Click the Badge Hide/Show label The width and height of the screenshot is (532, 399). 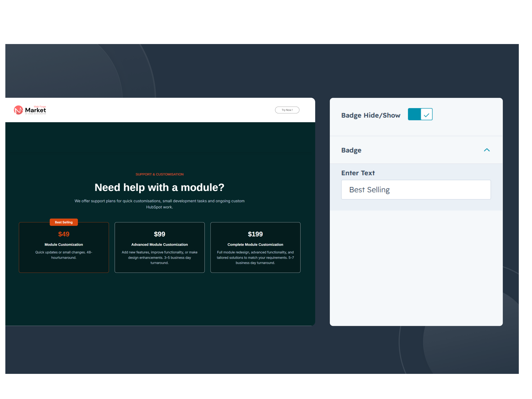tap(371, 115)
